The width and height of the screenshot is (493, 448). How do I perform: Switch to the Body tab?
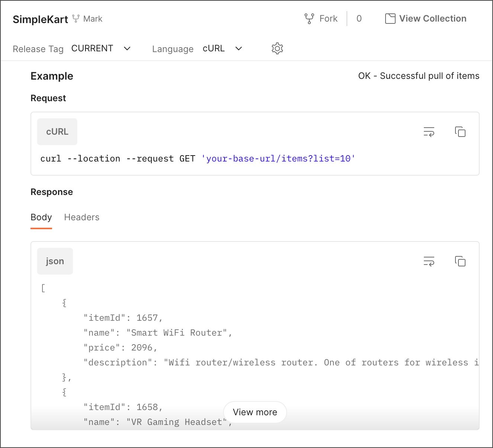41,217
